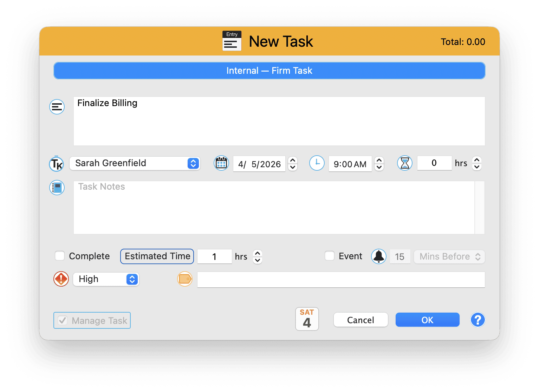539x392 pixels.
Task: Click the wallet billing icon
Action: tap(185, 279)
